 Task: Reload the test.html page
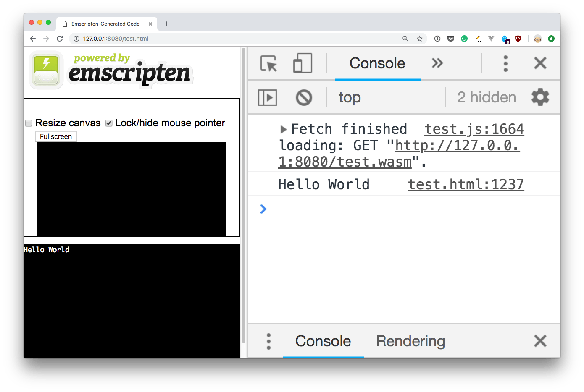coord(60,38)
